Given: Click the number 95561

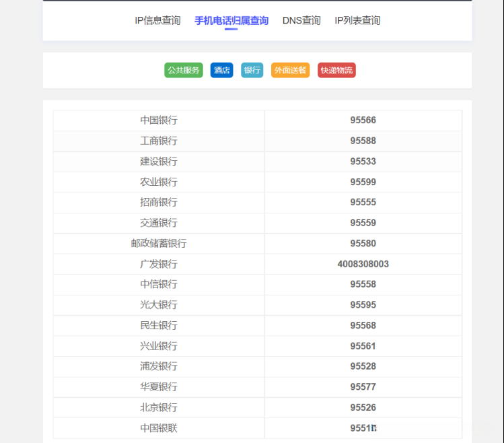Looking at the screenshot, I should [363, 346].
